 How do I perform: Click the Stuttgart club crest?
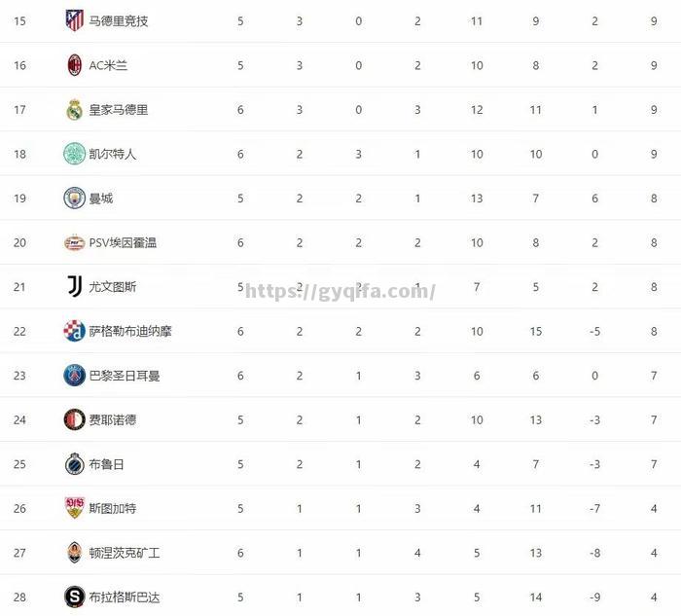point(74,508)
